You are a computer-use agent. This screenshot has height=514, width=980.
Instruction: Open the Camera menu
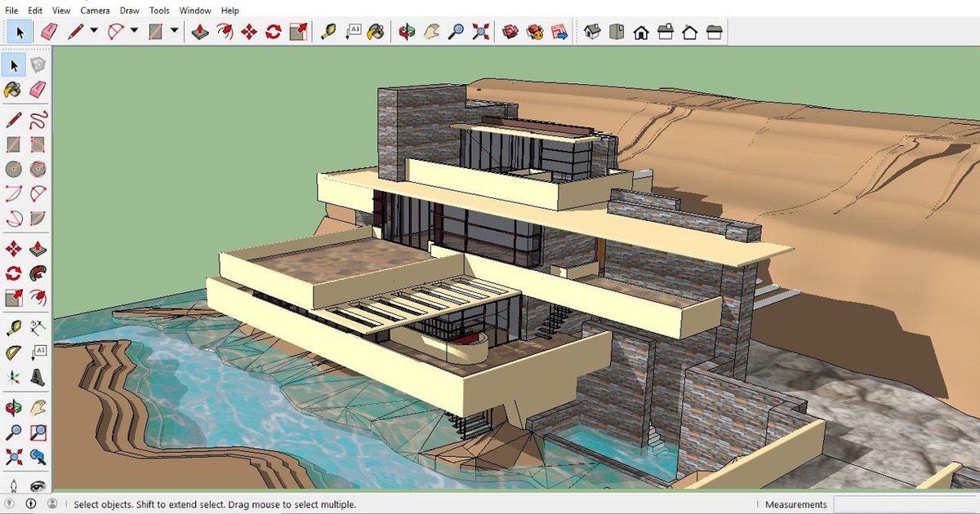(x=95, y=11)
